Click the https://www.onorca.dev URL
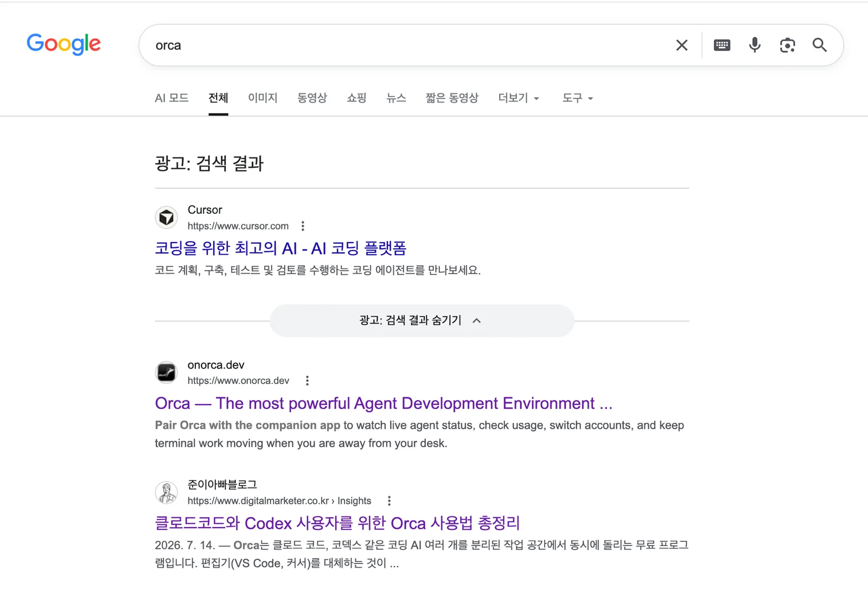The height and width of the screenshot is (589, 868). [x=238, y=381]
